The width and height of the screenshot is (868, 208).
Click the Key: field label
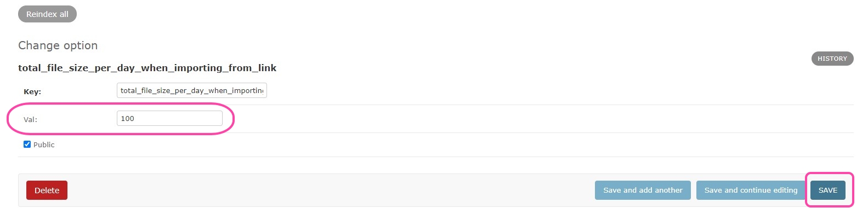(x=32, y=91)
